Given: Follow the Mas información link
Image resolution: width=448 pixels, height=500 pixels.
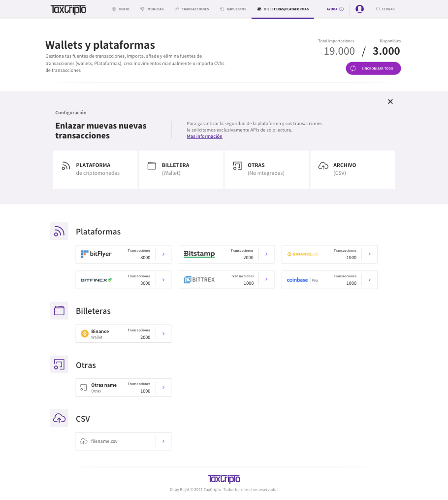Looking at the screenshot, I should pos(204,136).
